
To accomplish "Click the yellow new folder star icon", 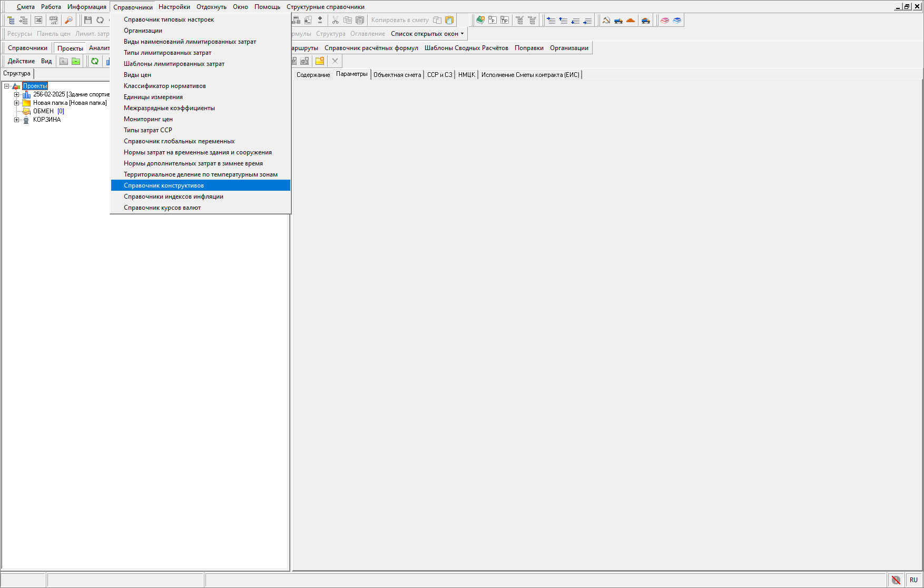I will (319, 61).
